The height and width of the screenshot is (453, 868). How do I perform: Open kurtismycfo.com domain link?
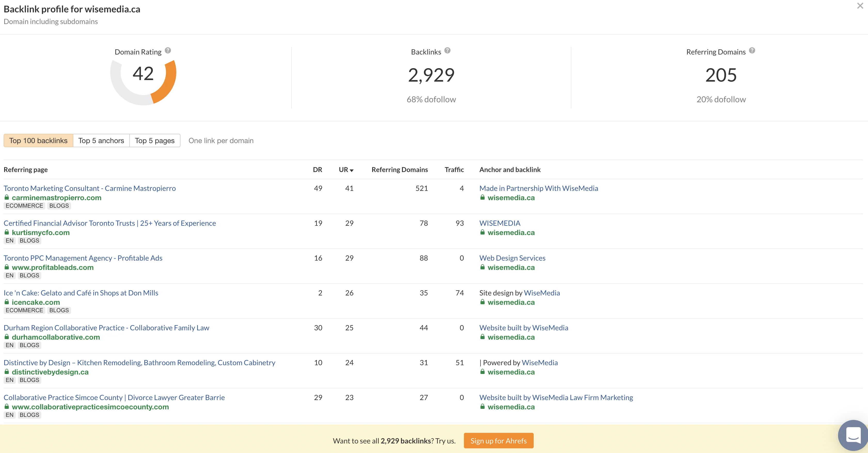tap(41, 232)
